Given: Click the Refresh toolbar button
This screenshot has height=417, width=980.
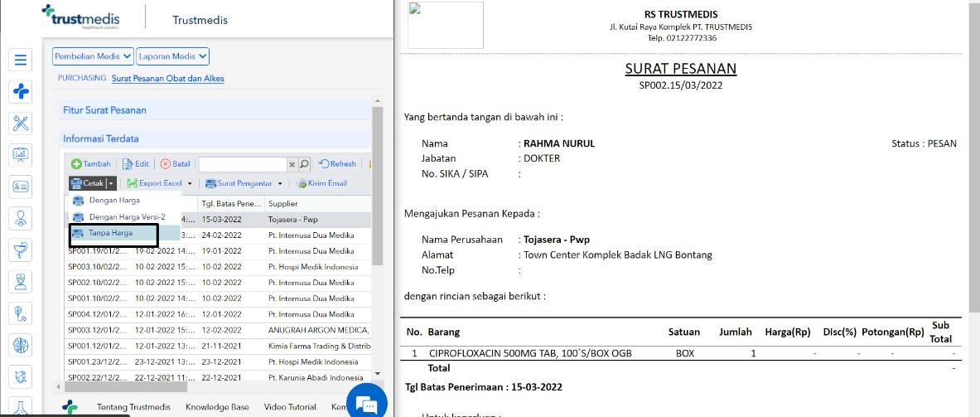Looking at the screenshot, I should (337, 164).
